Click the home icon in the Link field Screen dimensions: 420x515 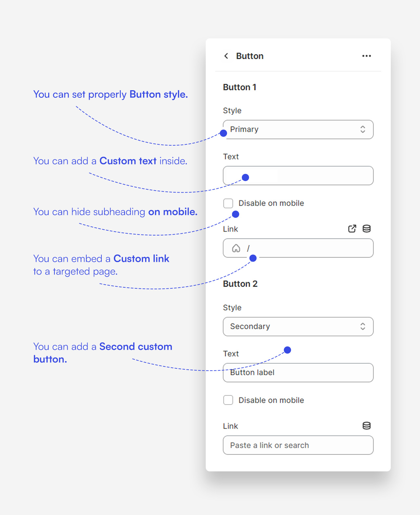pyautogui.click(x=236, y=248)
